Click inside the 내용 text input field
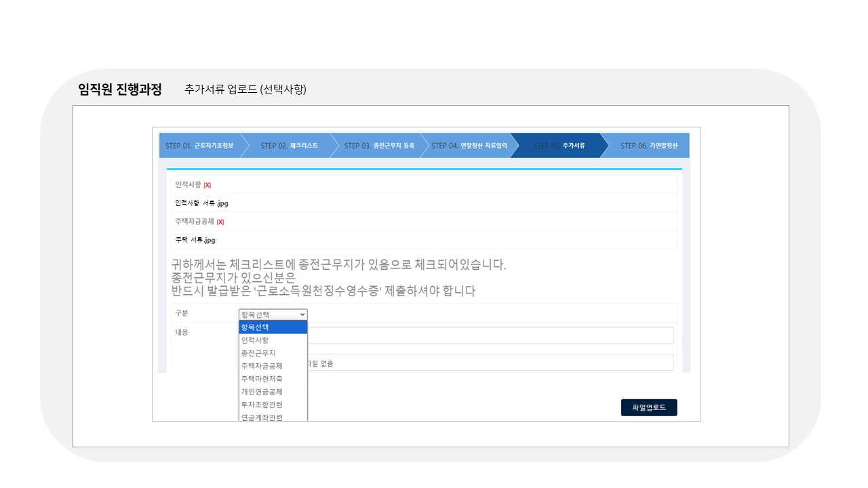The height and width of the screenshot is (488, 868). (x=475, y=335)
